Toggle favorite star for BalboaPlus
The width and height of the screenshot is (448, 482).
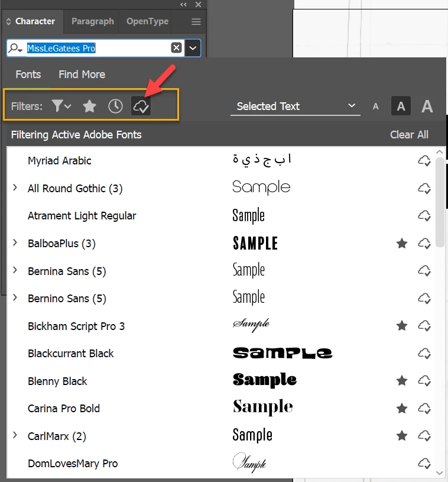coord(402,244)
